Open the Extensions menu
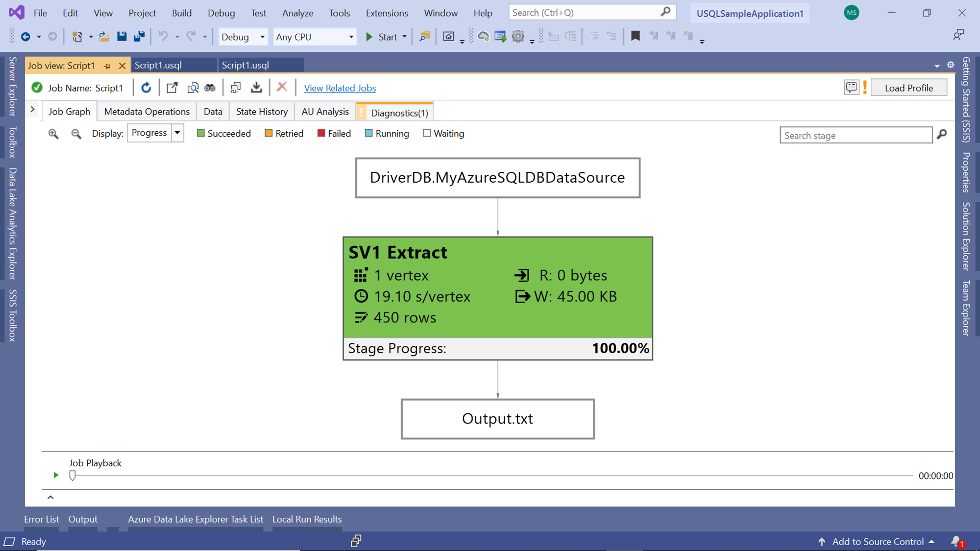Image resolution: width=980 pixels, height=551 pixels. click(387, 13)
